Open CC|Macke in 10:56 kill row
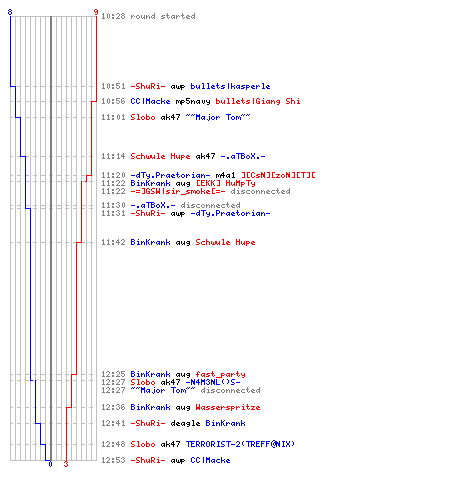 [150, 101]
